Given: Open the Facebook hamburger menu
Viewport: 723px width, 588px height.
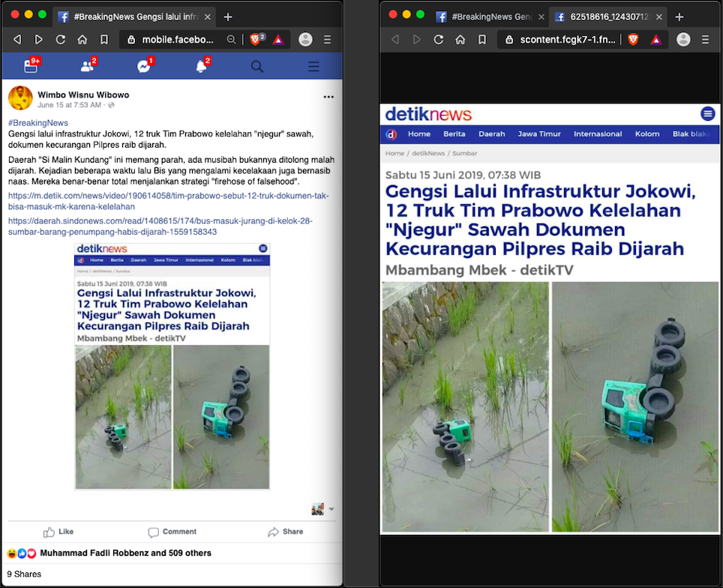Looking at the screenshot, I should click(313, 67).
